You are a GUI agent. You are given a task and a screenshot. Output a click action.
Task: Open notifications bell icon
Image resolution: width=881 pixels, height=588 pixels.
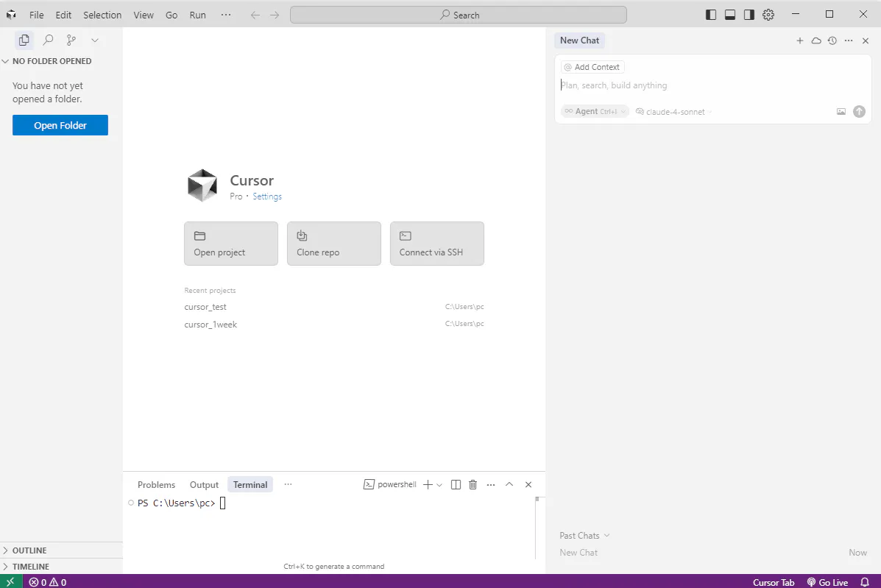[865, 582]
